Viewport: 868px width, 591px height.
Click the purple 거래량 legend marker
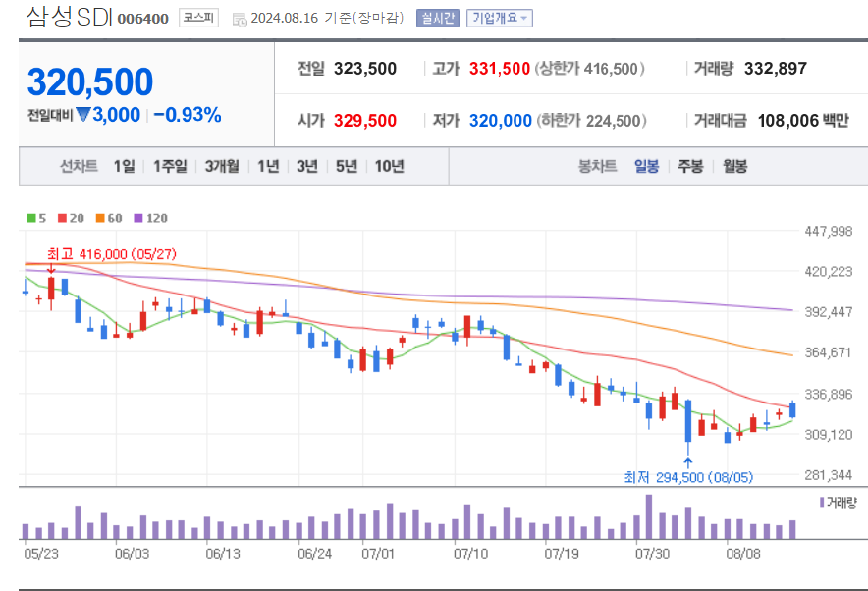[822, 503]
